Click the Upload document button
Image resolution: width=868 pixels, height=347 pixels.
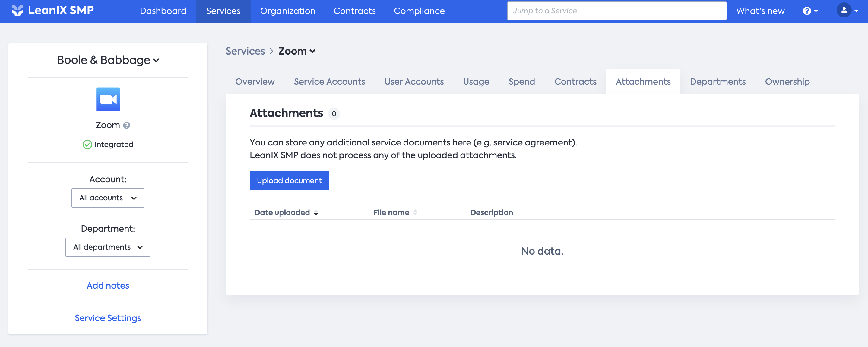click(289, 181)
